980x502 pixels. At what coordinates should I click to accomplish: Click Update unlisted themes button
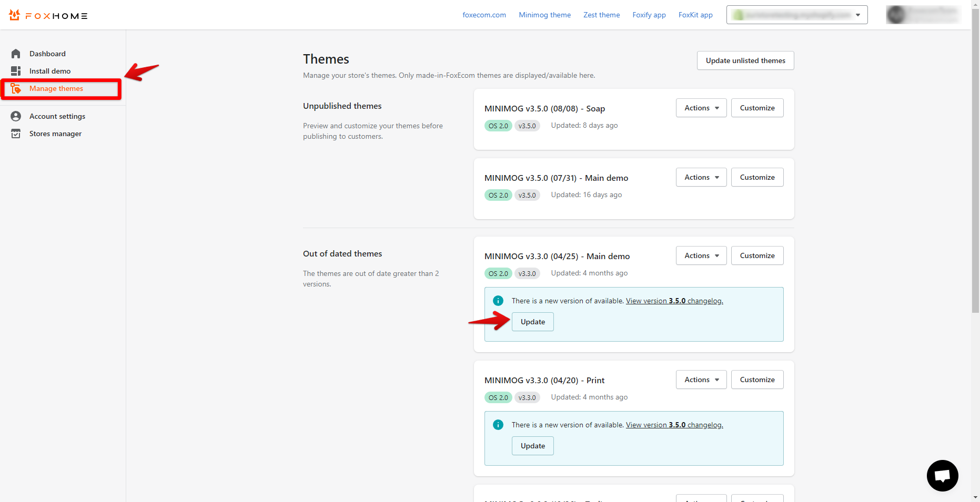[745, 60]
